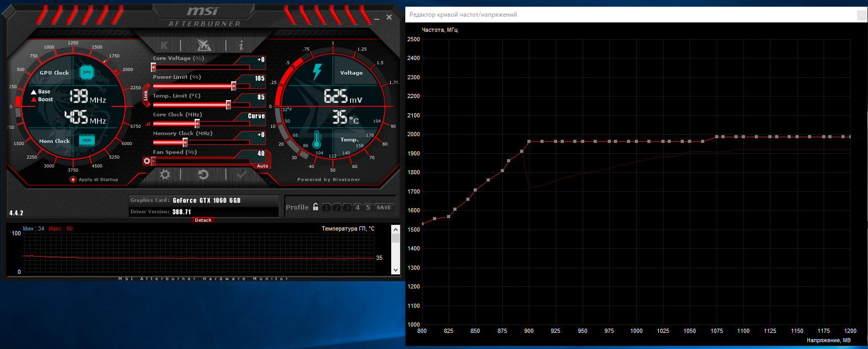Click the Power Limit slider handle
Screen dimensions: 868x349
coord(234,86)
